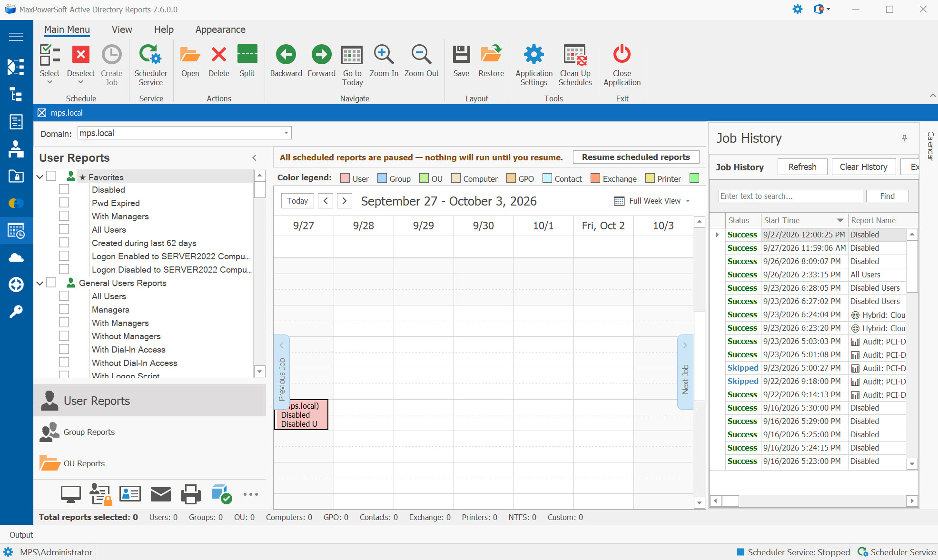The height and width of the screenshot is (560, 938).
Task: Restore the layout
Action: [x=491, y=54]
